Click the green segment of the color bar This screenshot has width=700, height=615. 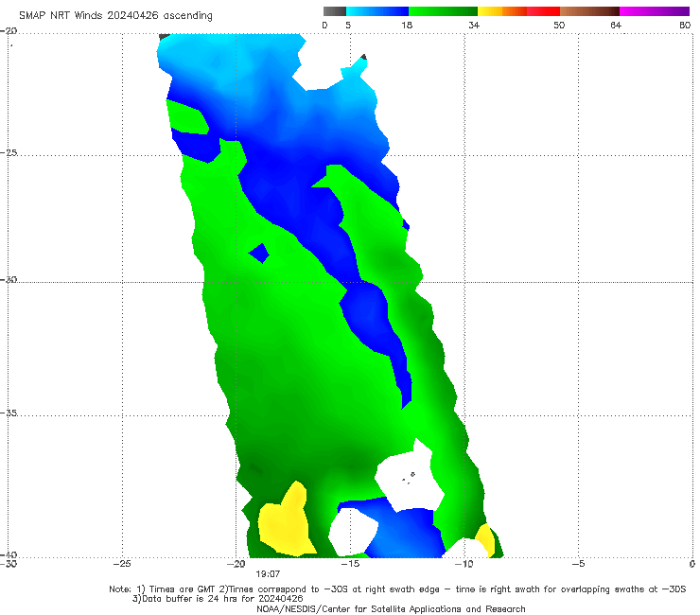click(x=443, y=11)
